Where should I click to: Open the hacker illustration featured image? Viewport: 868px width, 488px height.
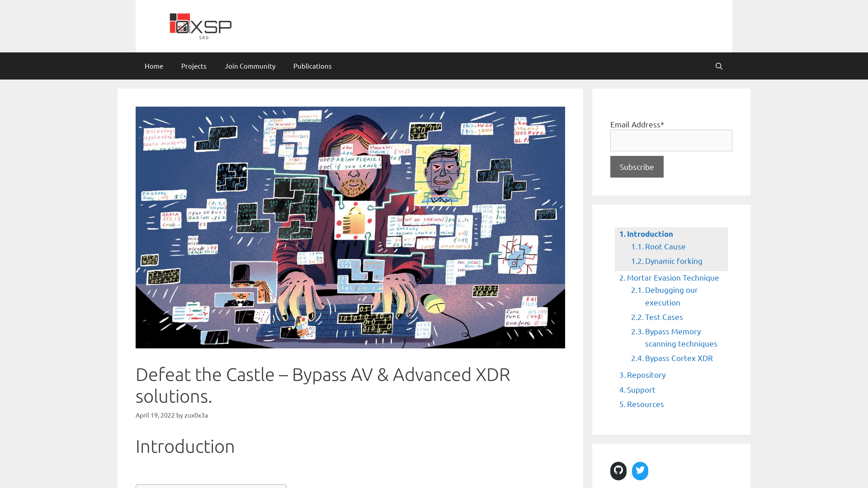coord(350,227)
